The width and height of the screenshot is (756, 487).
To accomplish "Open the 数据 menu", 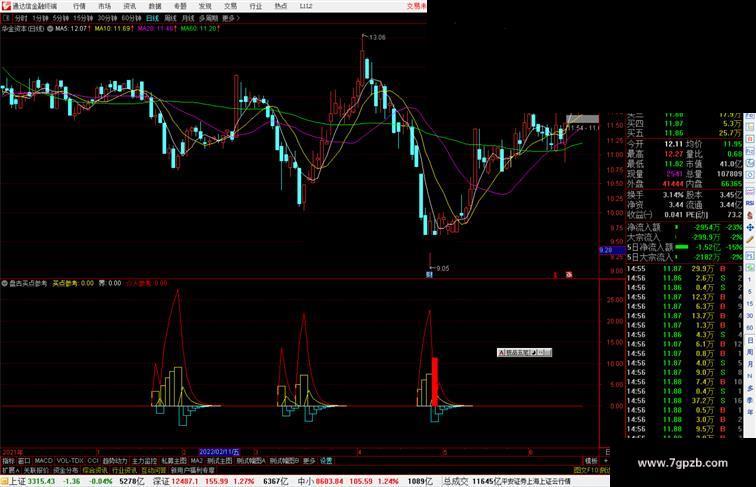I will click(155, 6).
